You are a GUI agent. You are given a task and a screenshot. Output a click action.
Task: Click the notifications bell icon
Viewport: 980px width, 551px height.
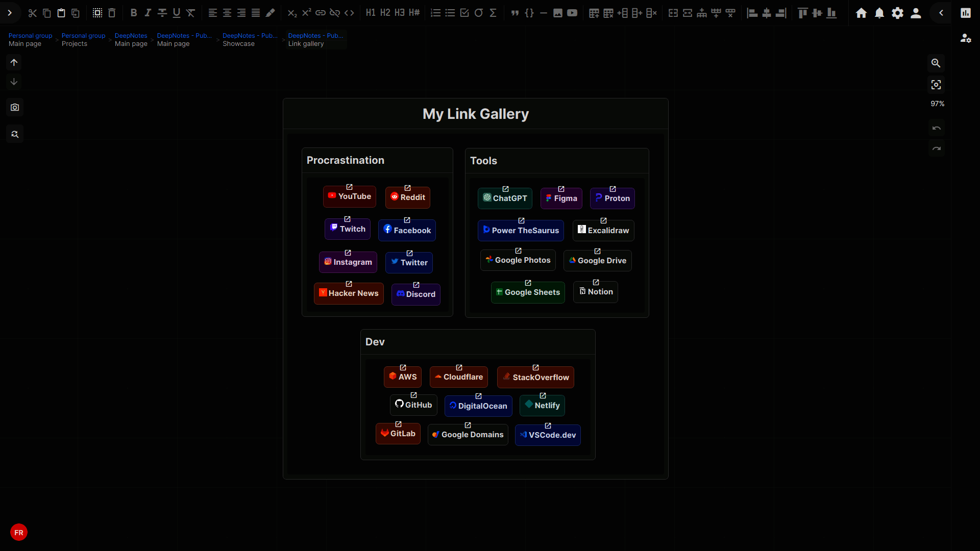[x=879, y=13]
